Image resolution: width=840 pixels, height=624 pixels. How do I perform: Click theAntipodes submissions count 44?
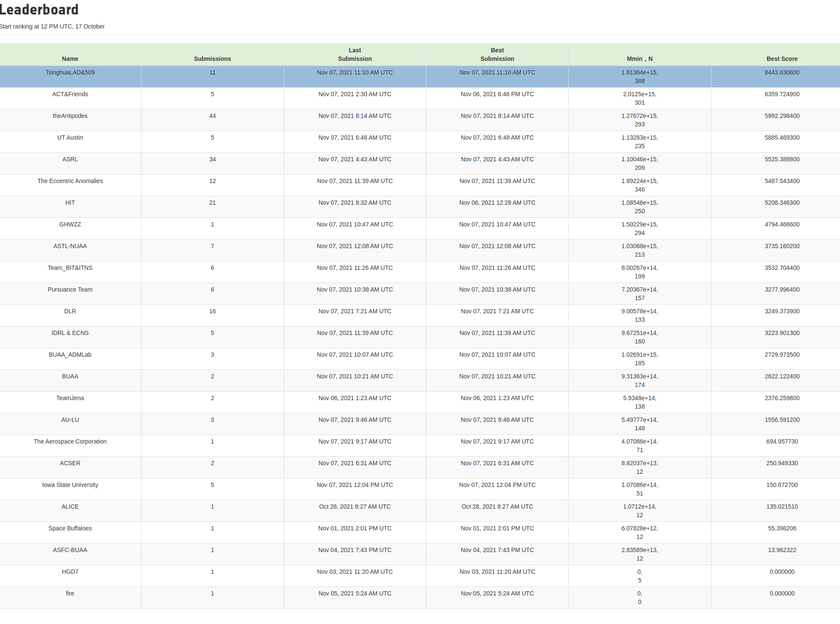[212, 116]
